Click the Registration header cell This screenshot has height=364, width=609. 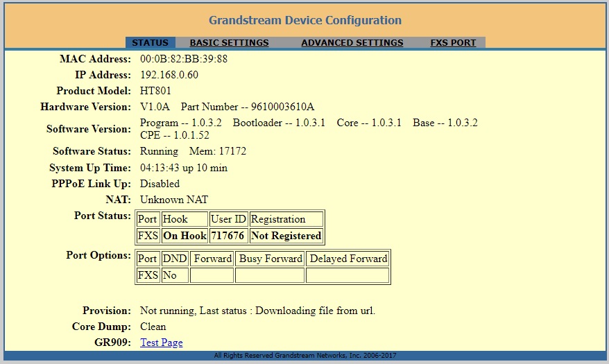(286, 219)
